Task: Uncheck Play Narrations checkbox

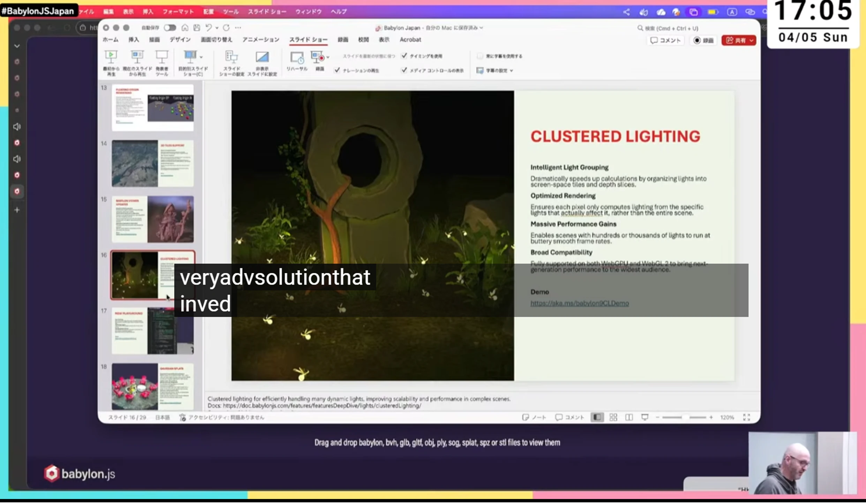Action: pyautogui.click(x=337, y=70)
